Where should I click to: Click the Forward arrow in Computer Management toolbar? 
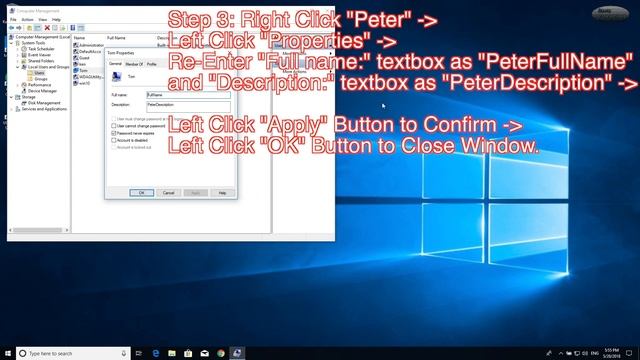[19, 28]
